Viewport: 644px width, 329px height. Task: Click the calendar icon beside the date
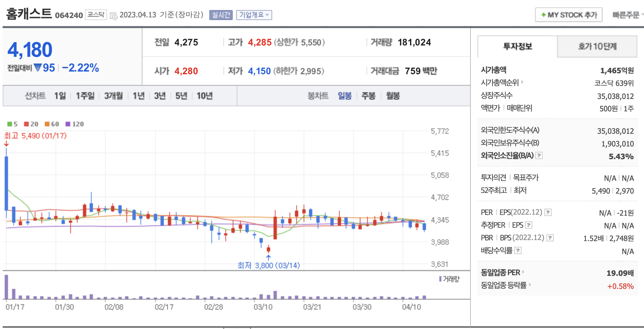pos(113,15)
